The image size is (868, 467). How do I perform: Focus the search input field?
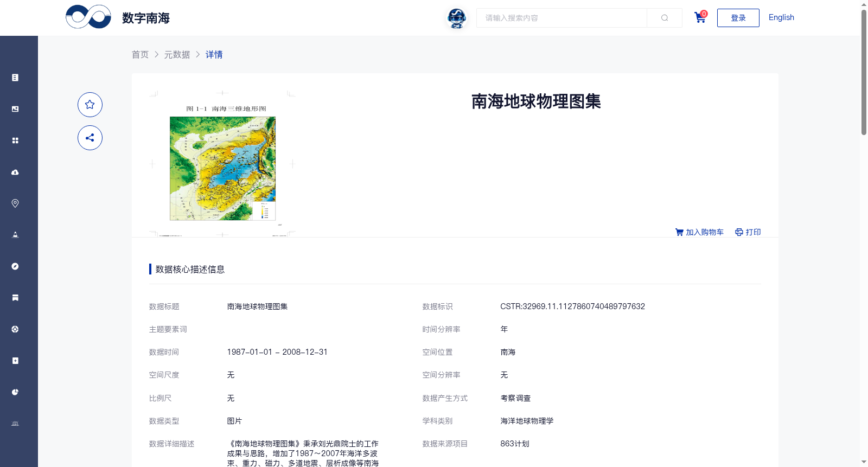click(x=561, y=18)
